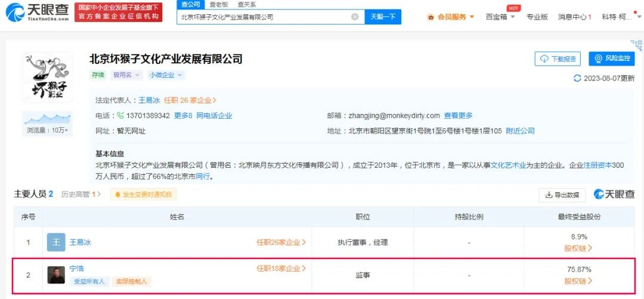This screenshot has width=644, height=299.
Task: Open the TianYanCha home logo
Action: click(37, 12)
